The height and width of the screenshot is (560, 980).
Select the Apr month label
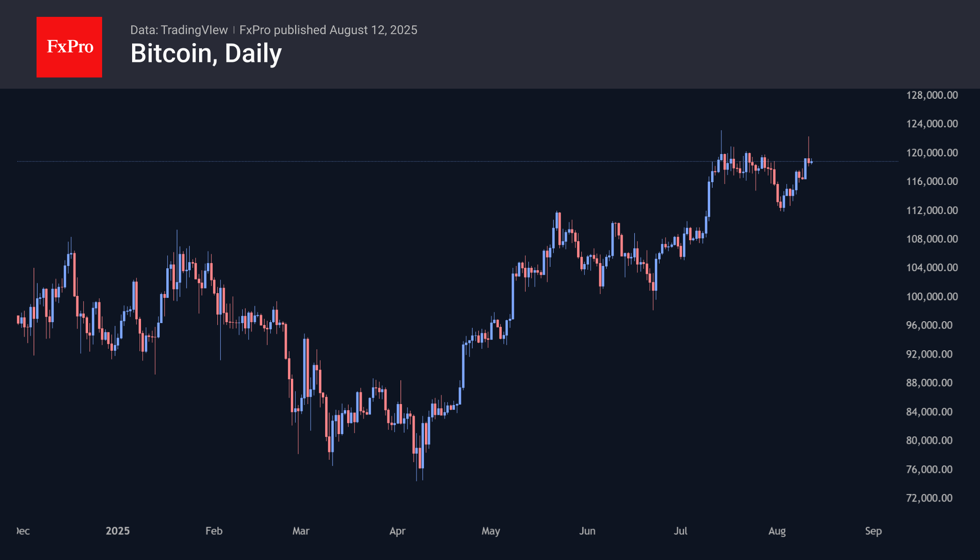point(397,531)
